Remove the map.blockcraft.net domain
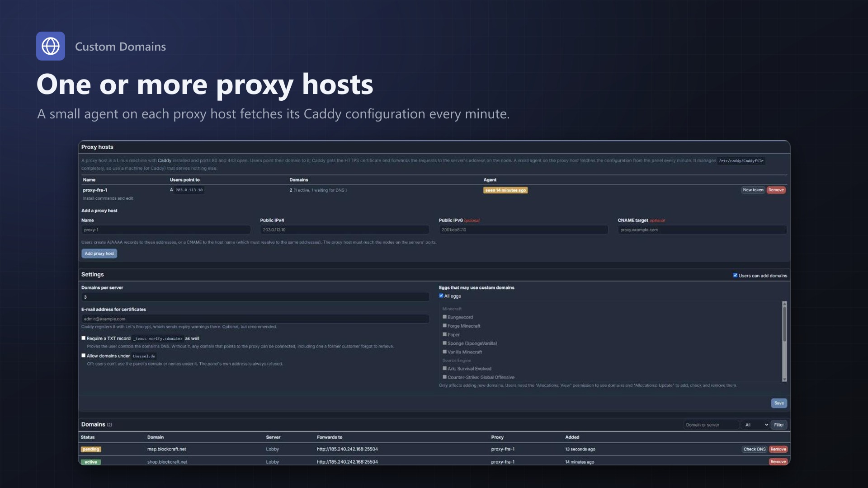 [x=778, y=449]
